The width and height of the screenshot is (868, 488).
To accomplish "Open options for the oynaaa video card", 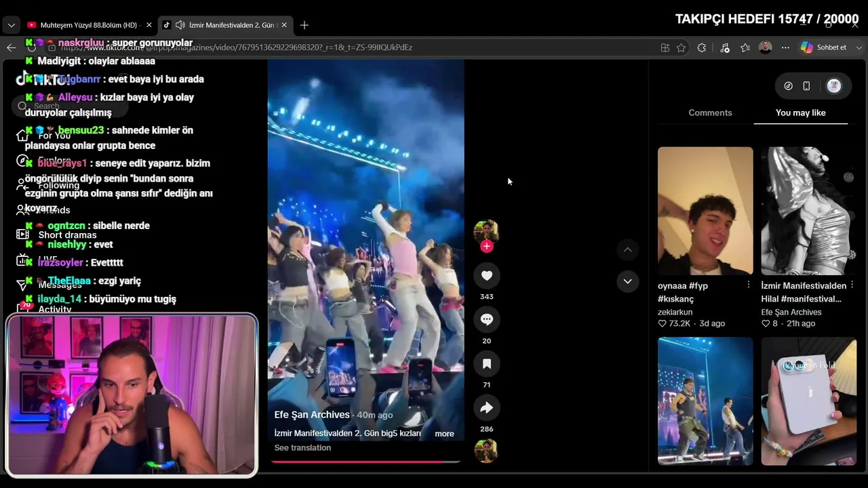I will pos(749,285).
